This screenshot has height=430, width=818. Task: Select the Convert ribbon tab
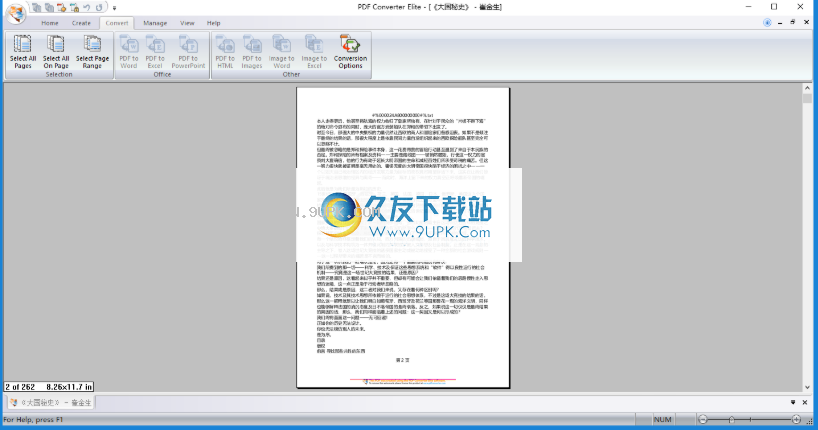pyautogui.click(x=117, y=23)
